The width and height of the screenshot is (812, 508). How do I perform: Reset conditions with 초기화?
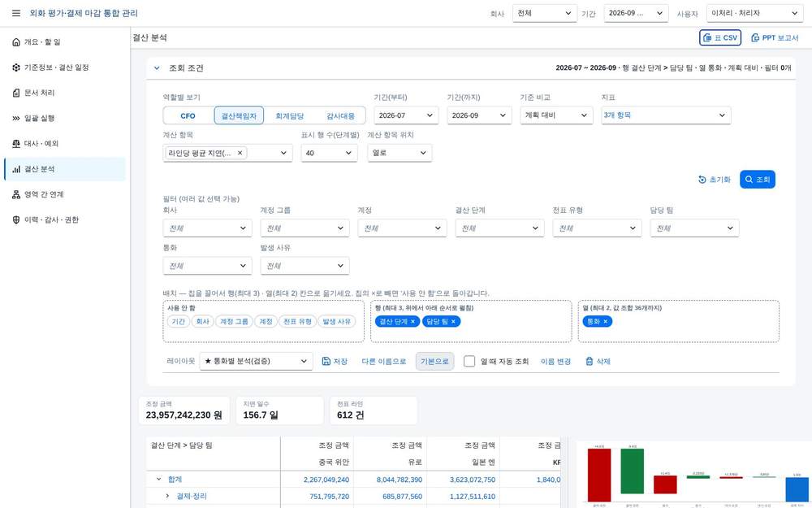coord(714,180)
